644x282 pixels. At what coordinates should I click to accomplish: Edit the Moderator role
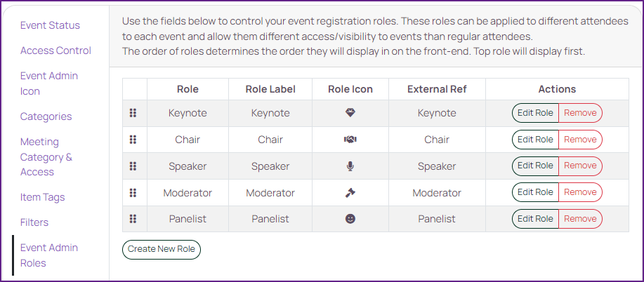pyautogui.click(x=535, y=192)
